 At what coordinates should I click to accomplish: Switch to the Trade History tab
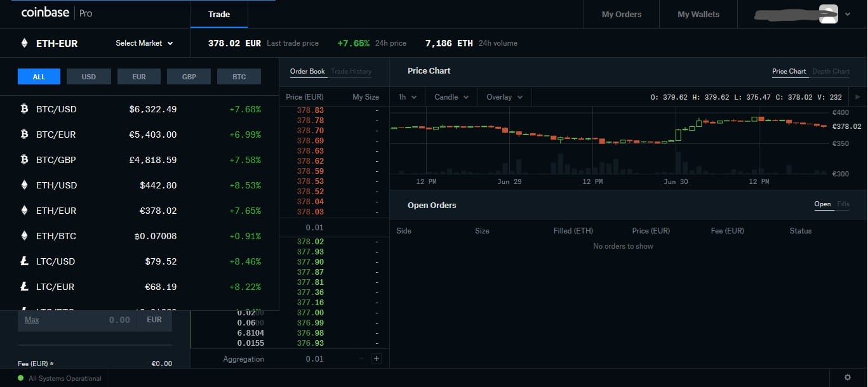tap(351, 71)
